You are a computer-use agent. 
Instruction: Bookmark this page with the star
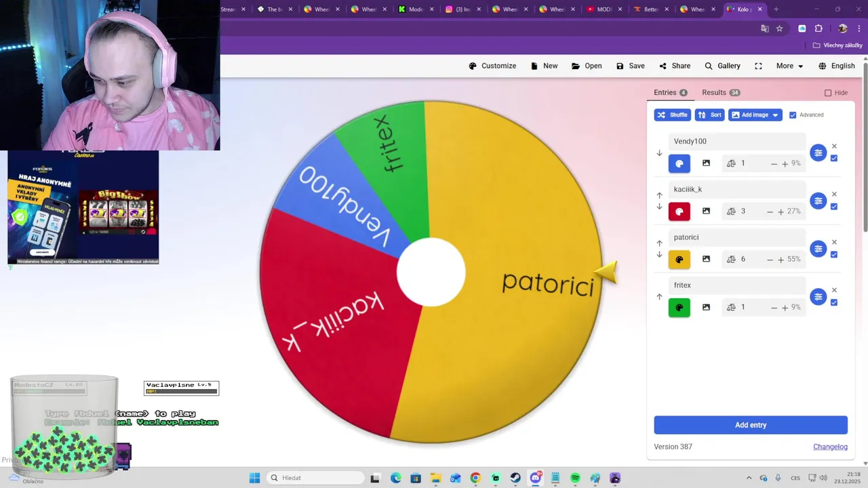(x=779, y=28)
